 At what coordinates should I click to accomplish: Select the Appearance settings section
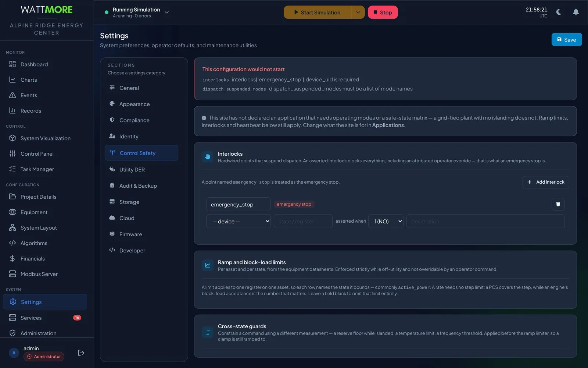[141, 104]
